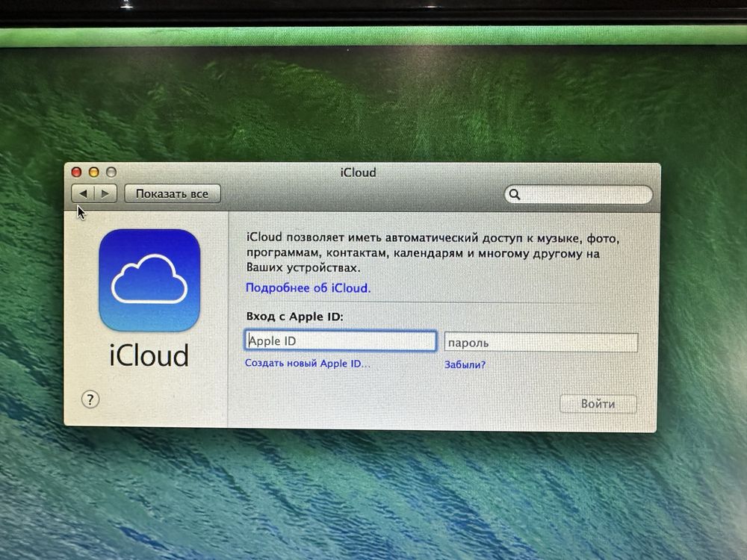Minimize the iCloud window with yellow button
The height and width of the screenshot is (560, 747).
(x=94, y=172)
